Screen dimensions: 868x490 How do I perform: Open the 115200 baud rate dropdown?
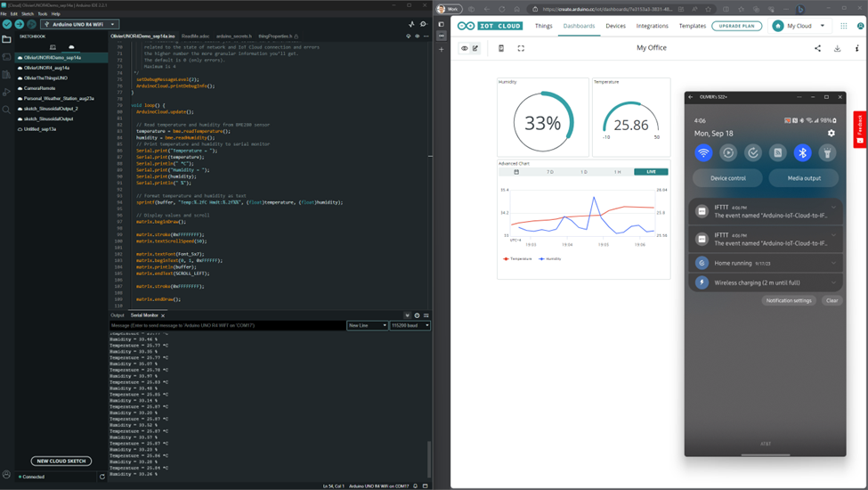(410, 325)
